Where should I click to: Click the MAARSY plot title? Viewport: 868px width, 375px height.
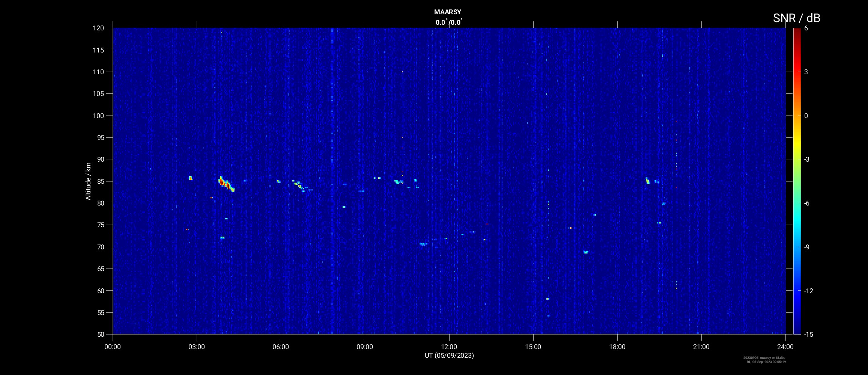coord(447,12)
